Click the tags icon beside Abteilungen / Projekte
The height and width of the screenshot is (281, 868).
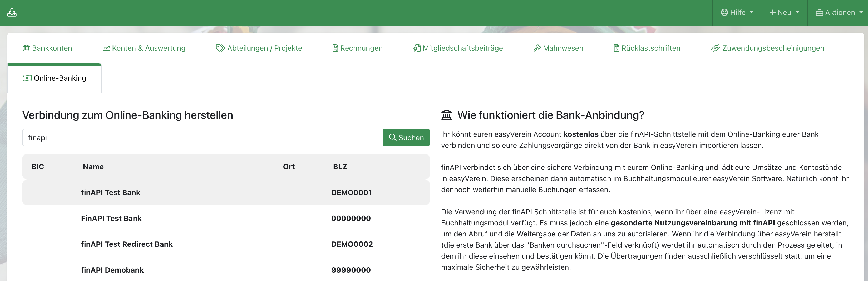220,48
